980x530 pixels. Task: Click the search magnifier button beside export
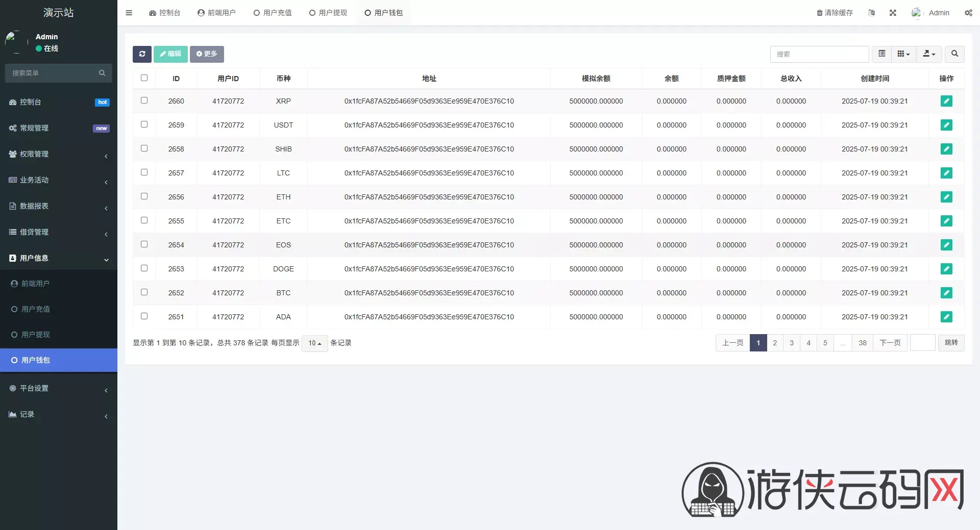tap(954, 54)
